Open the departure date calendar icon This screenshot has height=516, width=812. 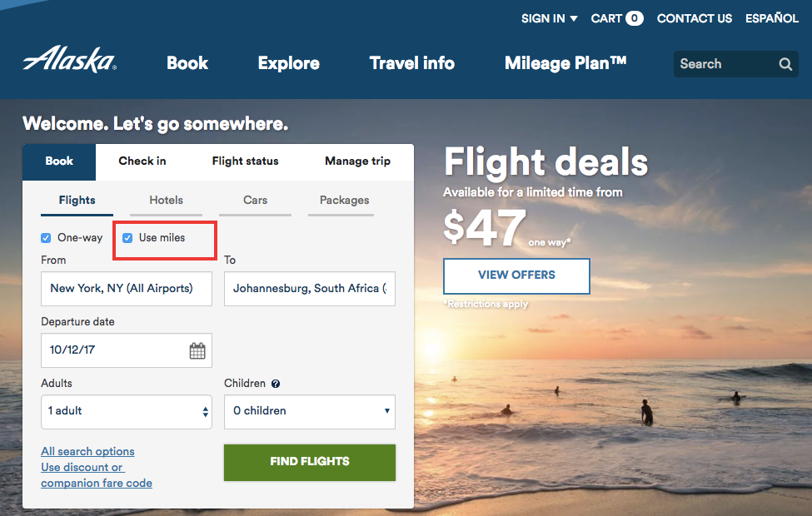tap(197, 350)
